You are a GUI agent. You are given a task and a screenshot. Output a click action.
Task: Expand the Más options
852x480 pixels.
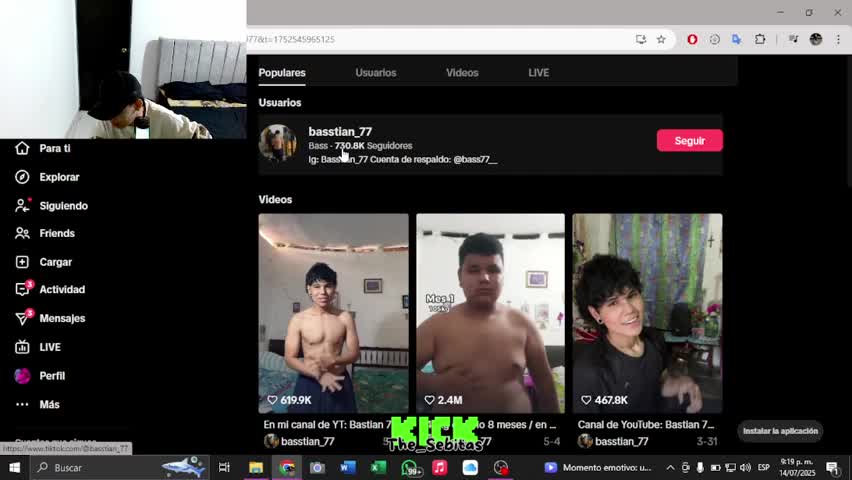tap(37, 404)
